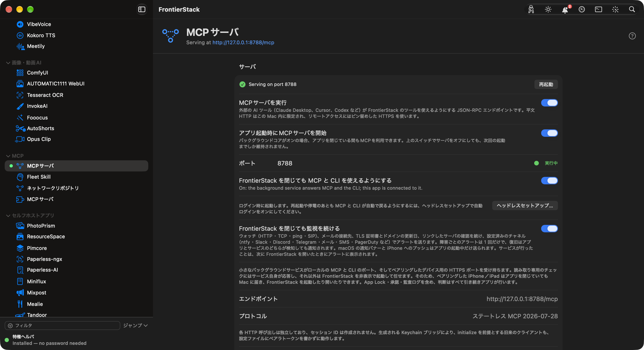644x350 pixels.
Task: Open the terminal toolbar icon
Action: [599, 10]
